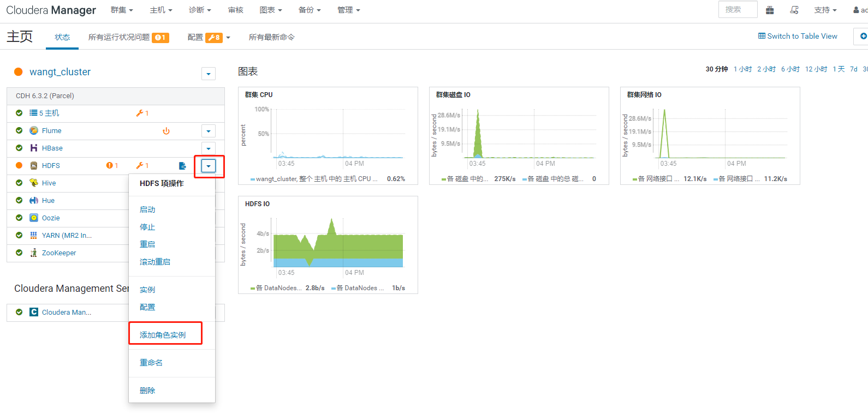Click the ZooKeeper service icon
This screenshot has width=868, height=420.
click(x=34, y=253)
